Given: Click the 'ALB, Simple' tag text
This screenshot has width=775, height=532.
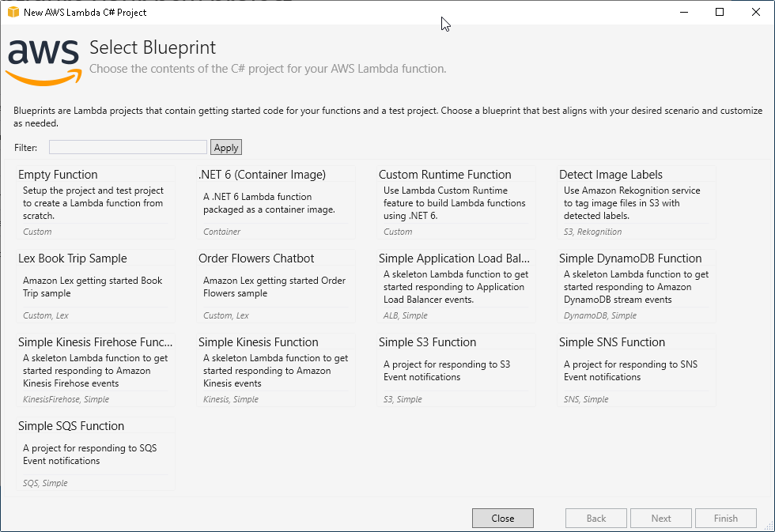Looking at the screenshot, I should 405,315.
